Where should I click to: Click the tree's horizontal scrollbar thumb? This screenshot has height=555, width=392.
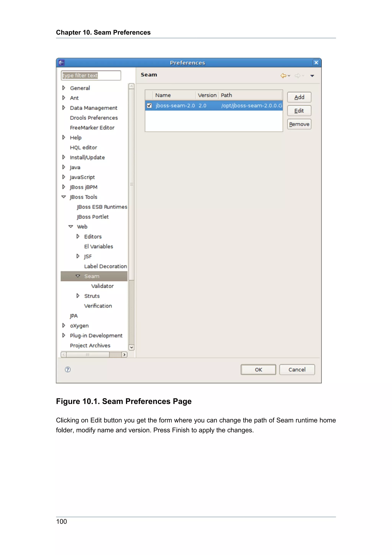coord(88,355)
